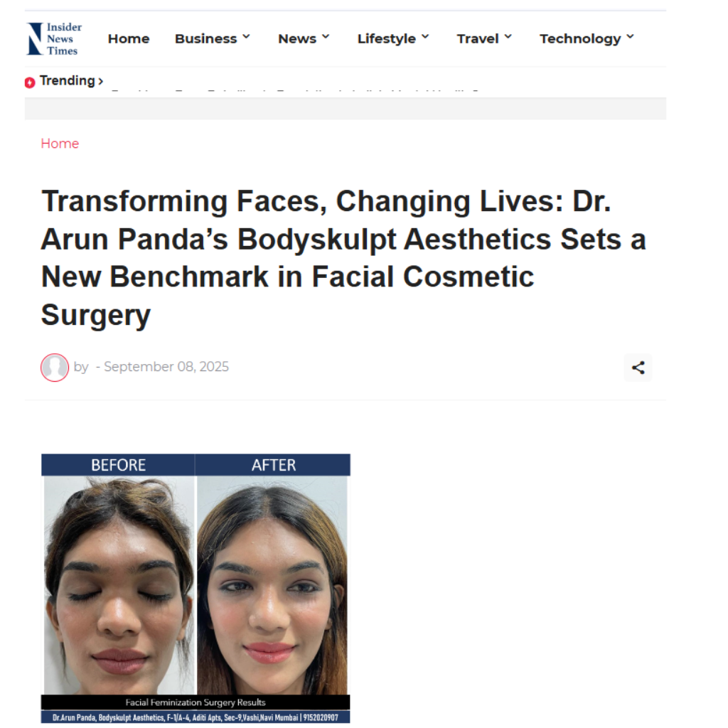Screen dimensions: 728x728
Task: Open the before and after surgery image
Action: click(x=196, y=588)
